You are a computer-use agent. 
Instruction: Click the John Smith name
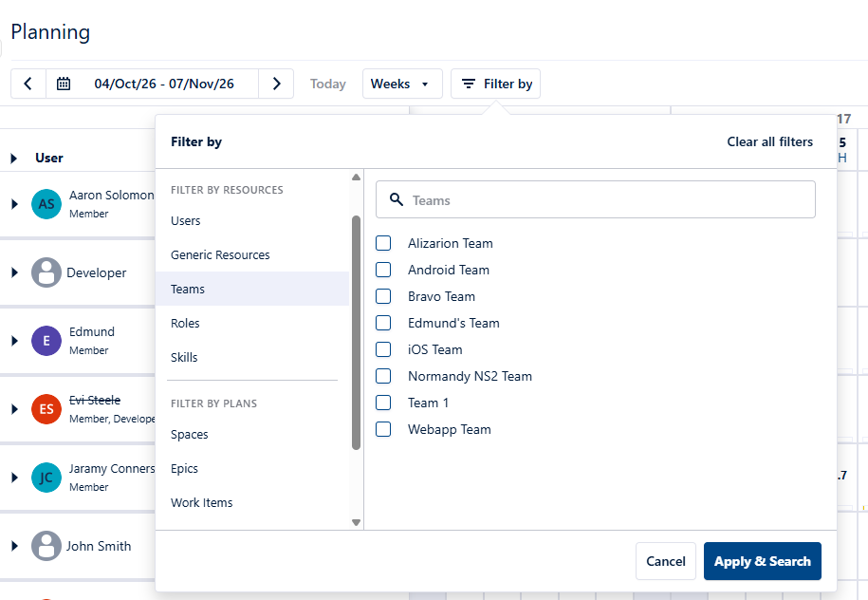point(99,546)
